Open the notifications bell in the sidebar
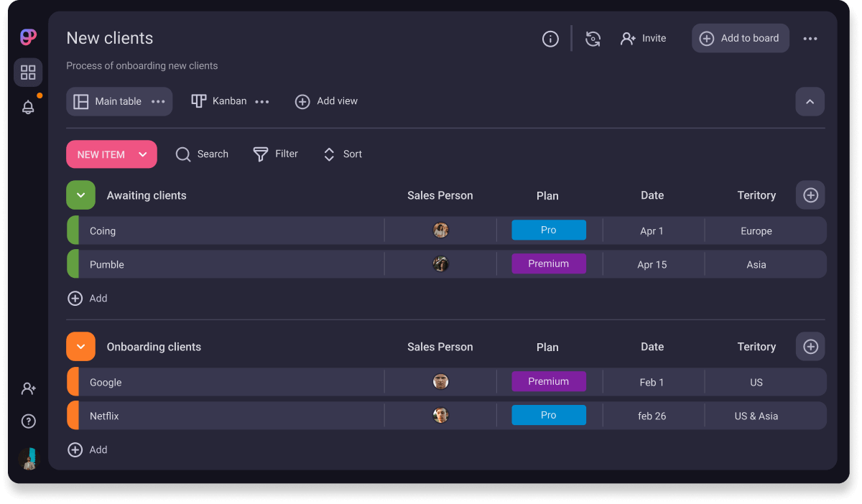Screen dimensions: 862x504 [x=28, y=107]
